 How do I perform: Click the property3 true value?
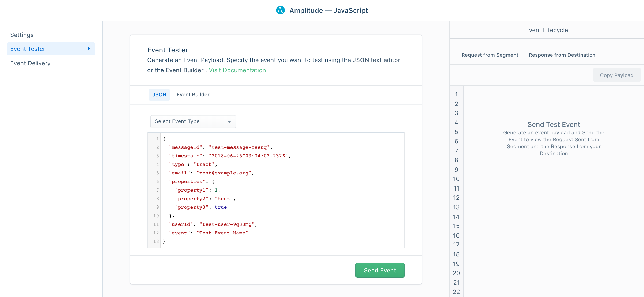[x=221, y=207]
